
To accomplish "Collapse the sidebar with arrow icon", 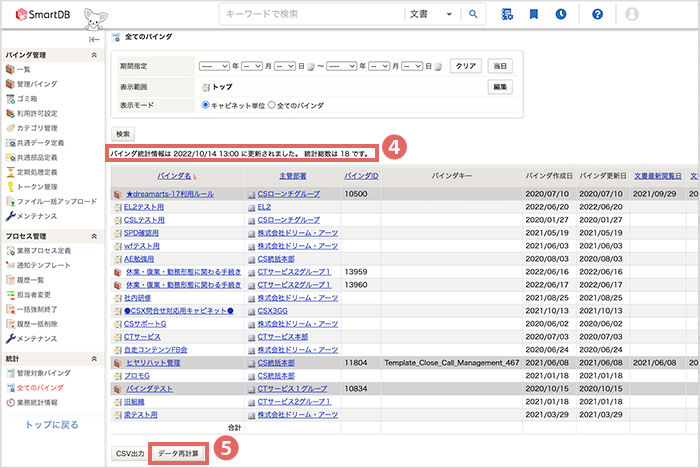I will (x=94, y=40).
